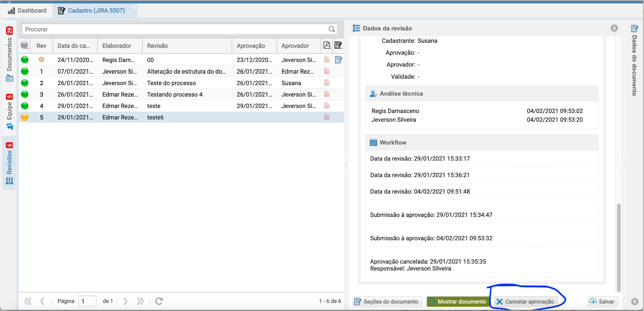Select row 'Alteração de estrutura do do...'
This screenshot has height=311, width=644.
[182, 71]
